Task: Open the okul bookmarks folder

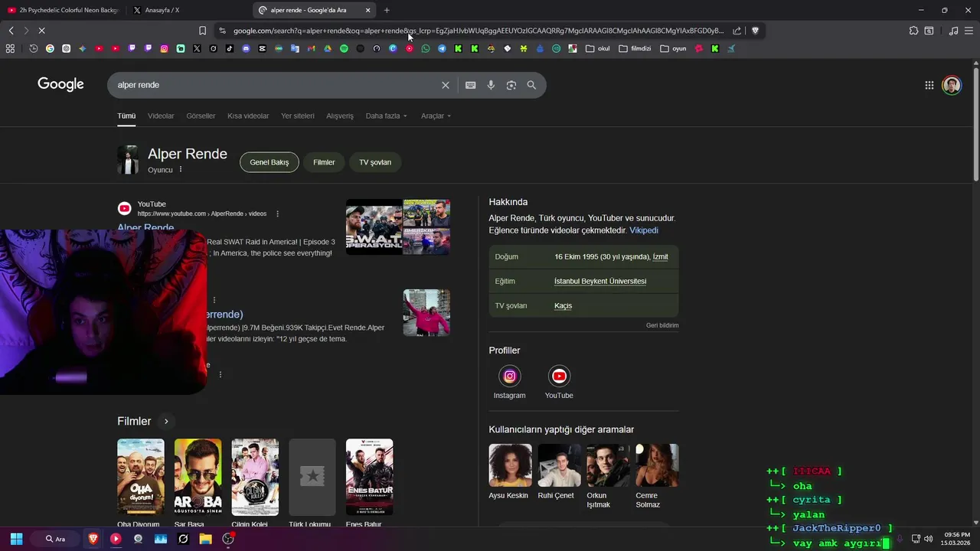Action: (598, 48)
